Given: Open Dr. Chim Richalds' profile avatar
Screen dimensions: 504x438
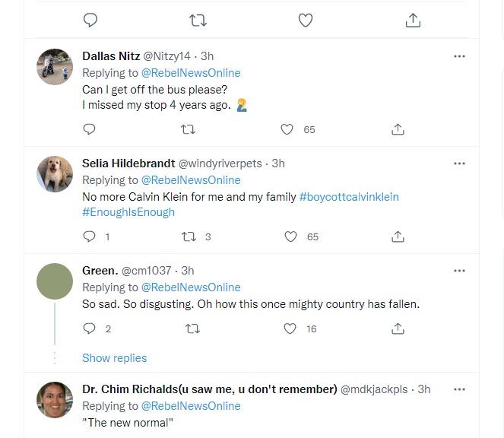Looking at the screenshot, I should point(55,400).
